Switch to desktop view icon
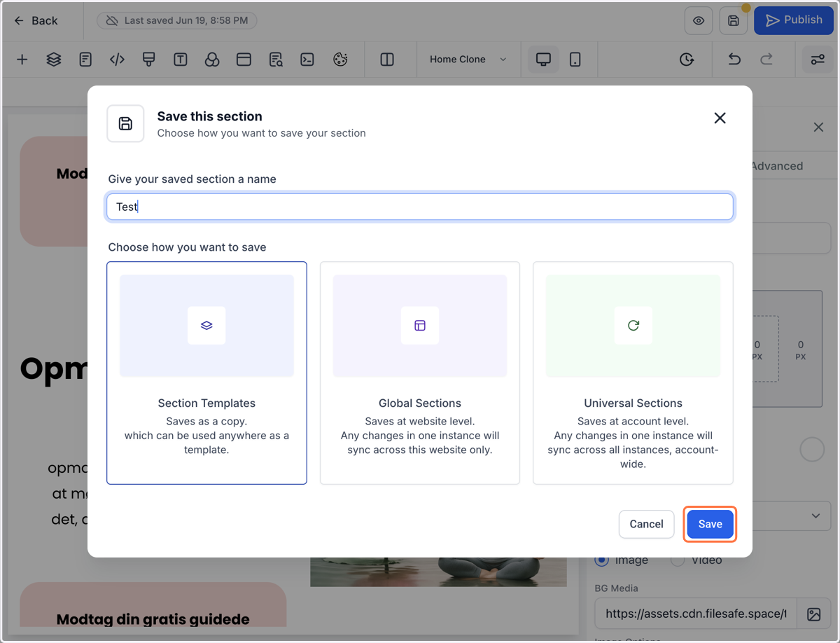Viewport: 840px width, 643px height. [x=543, y=60]
